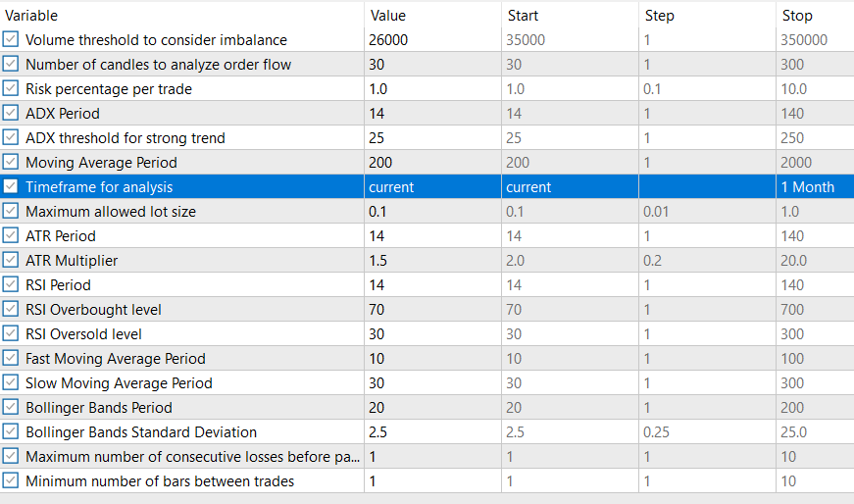
Task: Toggle the Volume threshold to consider imbalance checkbox
Action: coord(11,40)
